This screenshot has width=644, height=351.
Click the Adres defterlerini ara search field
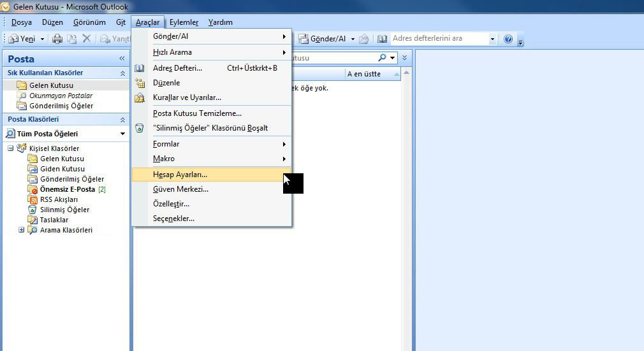click(x=439, y=39)
